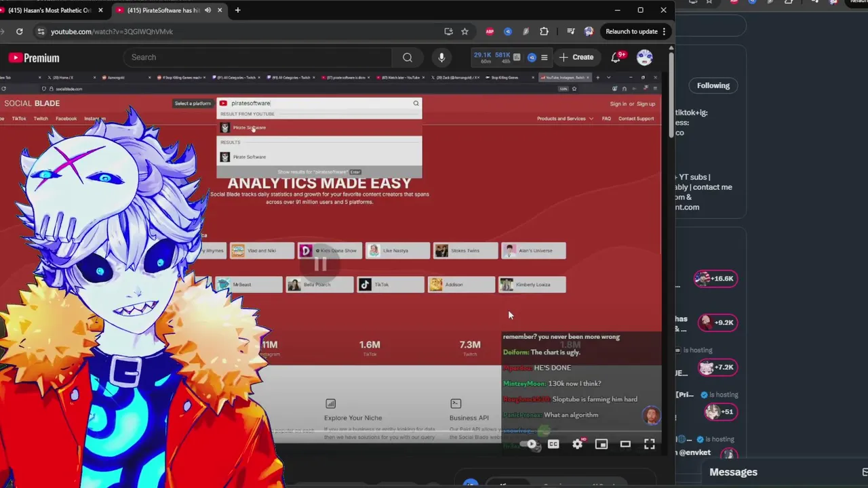Viewport: 868px width, 488px height.
Task: Open Facebook menu item on Social Blade
Action: point(66,119)
